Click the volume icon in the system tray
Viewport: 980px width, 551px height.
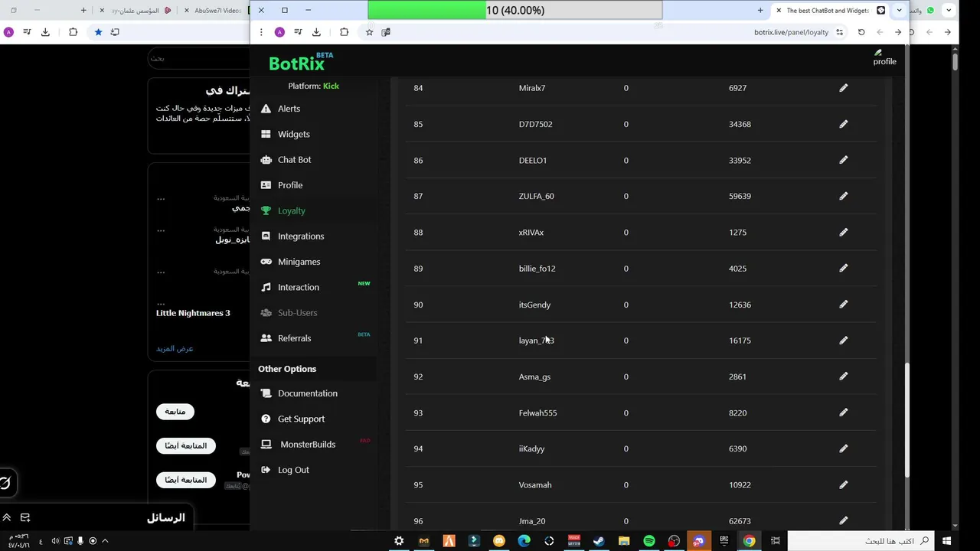pyautogui.click(x=55, y=541)
